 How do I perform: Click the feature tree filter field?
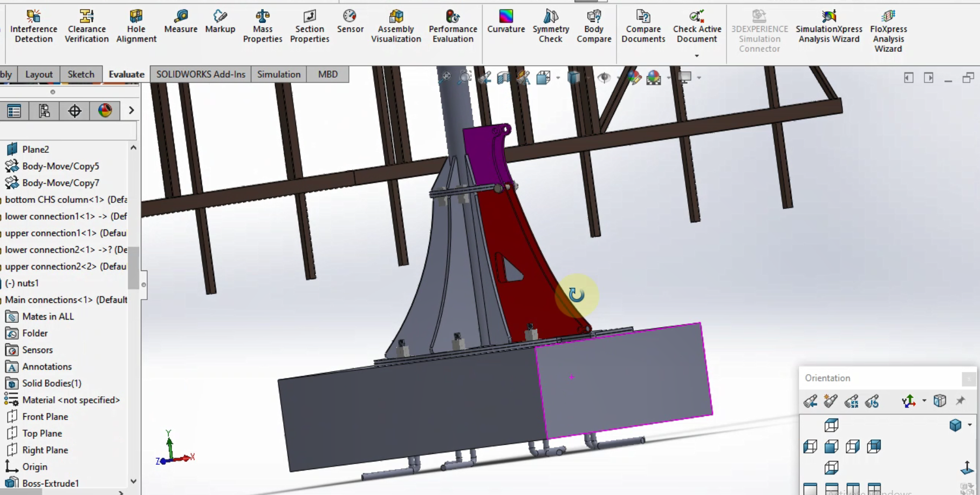(x=68, y=131)
